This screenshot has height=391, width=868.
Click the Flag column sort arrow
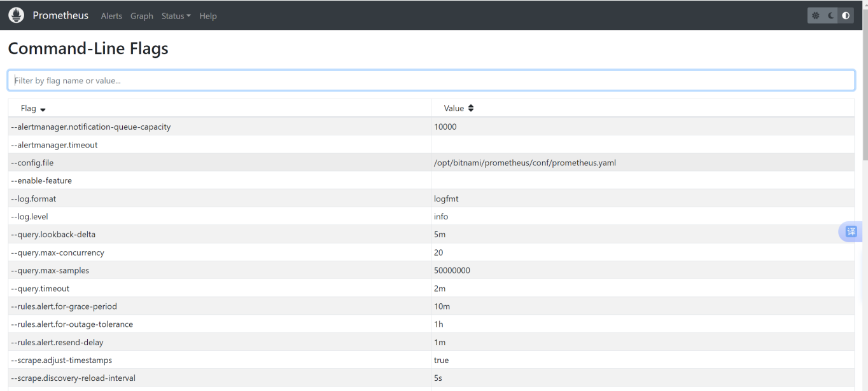point(43,109)
